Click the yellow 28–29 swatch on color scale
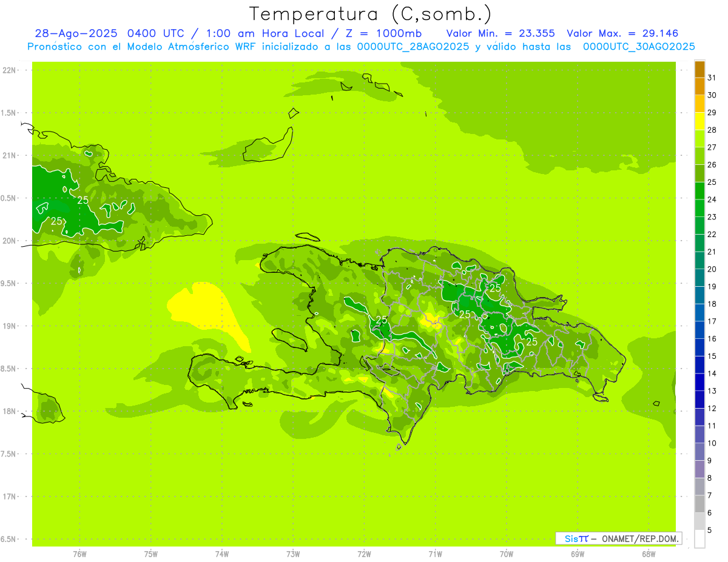This screenshot has height=562, width=728. coord(699,121)
